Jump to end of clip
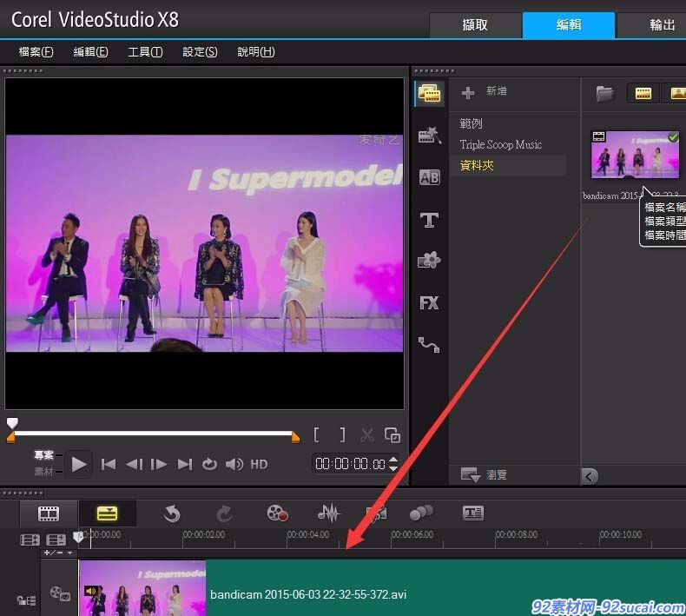686x616 pixels. [185, 464]
